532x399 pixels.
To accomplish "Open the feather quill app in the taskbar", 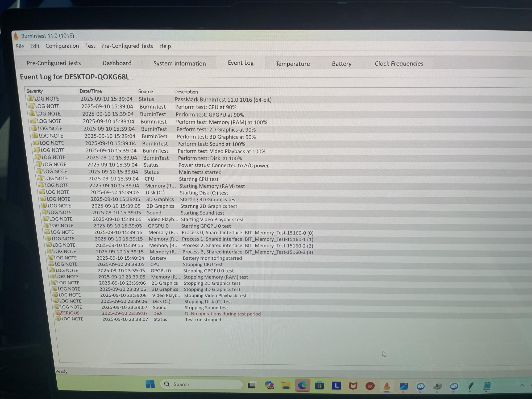I will 471,386.
